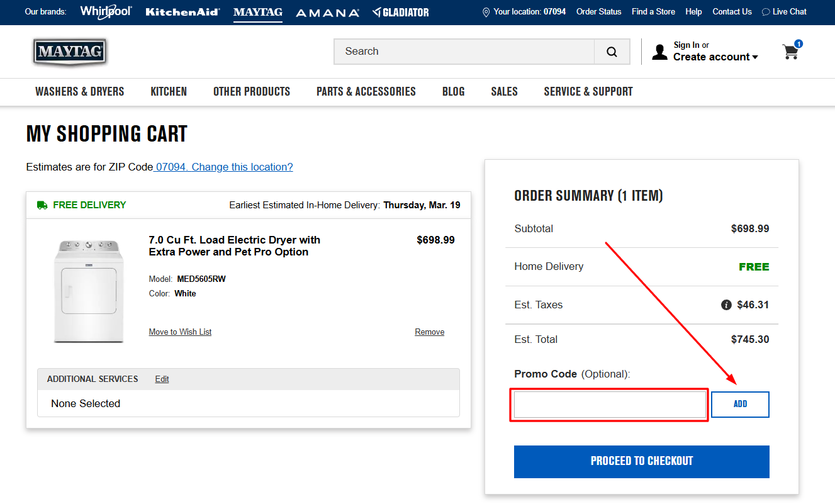Image resolution: width=835 pixels, height=504 pixels.
Task: Open the Washers & Dryers menu
Action: pyautogui.click(x=79, y=91)
